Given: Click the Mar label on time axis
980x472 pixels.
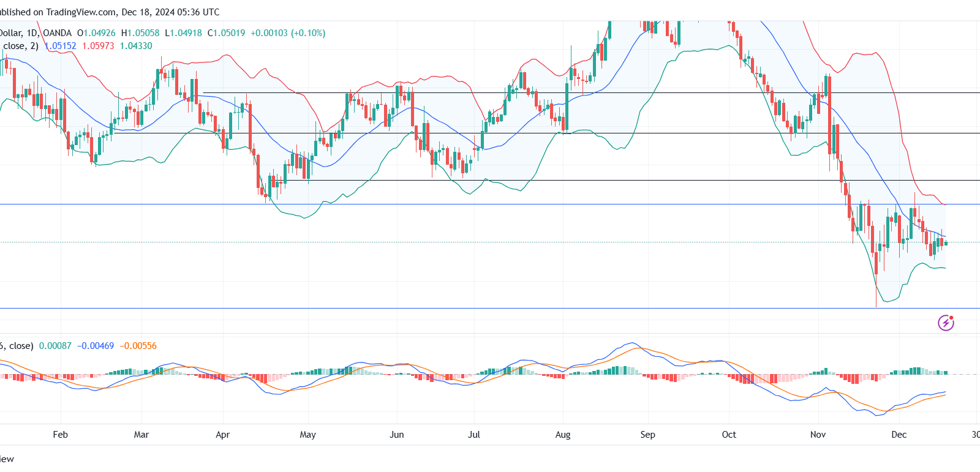Looking at the screenshot, I should tap(141, 435).
